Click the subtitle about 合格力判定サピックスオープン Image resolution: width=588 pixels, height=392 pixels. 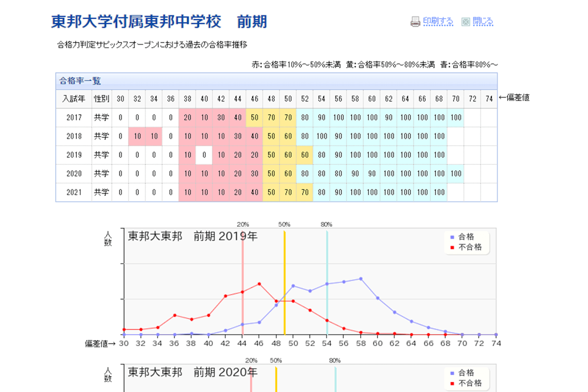[152, 45]
